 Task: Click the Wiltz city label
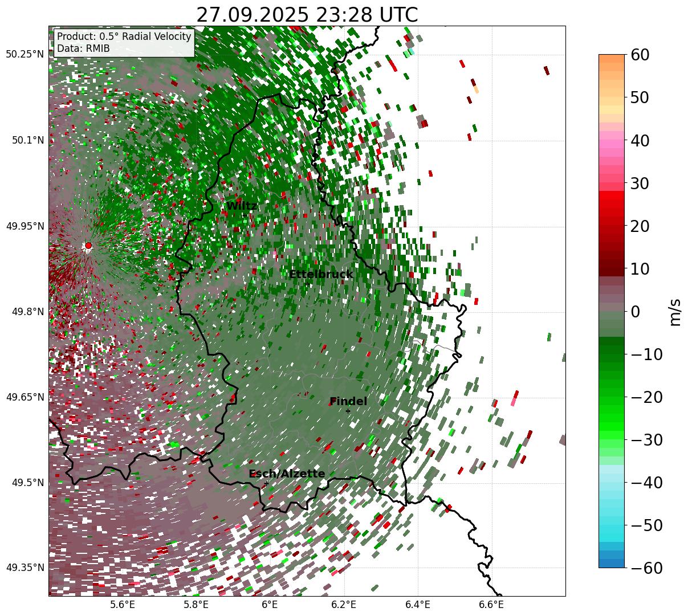pyautogui.click(x=242, y=206)
